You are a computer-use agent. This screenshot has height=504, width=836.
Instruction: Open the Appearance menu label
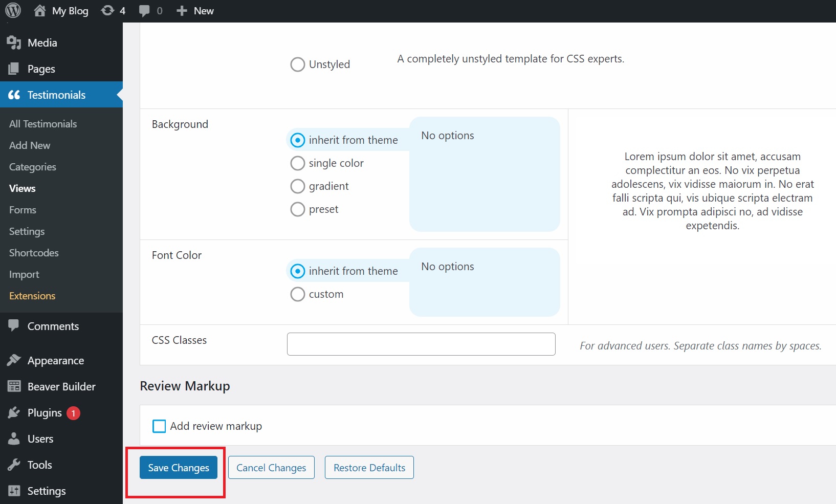tap(56, 361)
